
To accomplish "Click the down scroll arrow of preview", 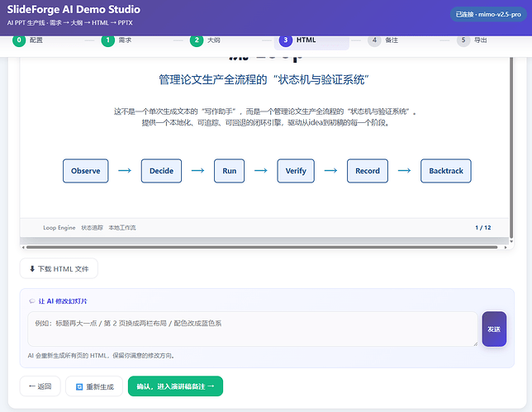I will [x=511, y=241].
